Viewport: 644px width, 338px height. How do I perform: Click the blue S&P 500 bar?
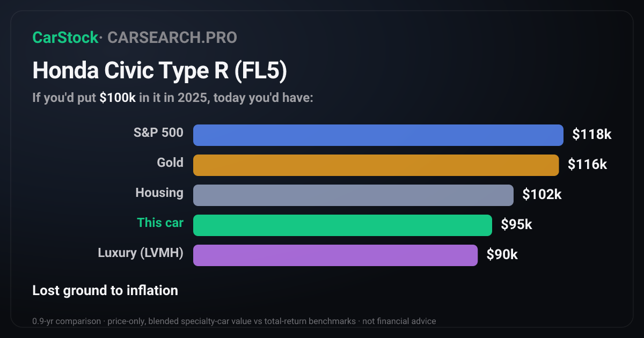(378, 135)
